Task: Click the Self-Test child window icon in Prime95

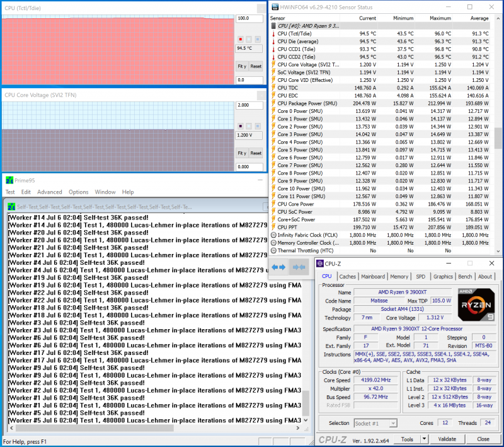Action: 11,207
